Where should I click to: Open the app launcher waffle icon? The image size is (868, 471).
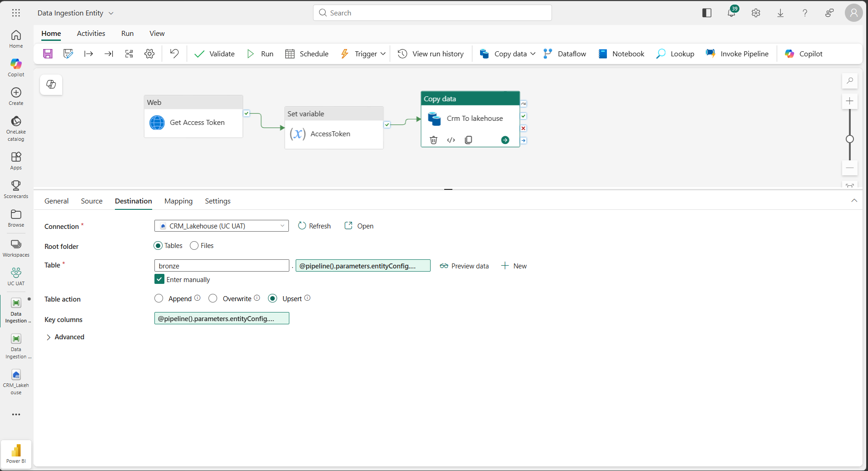point(16,13)
